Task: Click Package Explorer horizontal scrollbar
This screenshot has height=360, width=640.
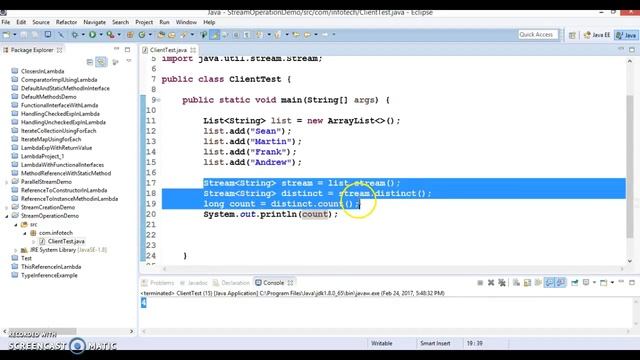Action: coord(42,331)
